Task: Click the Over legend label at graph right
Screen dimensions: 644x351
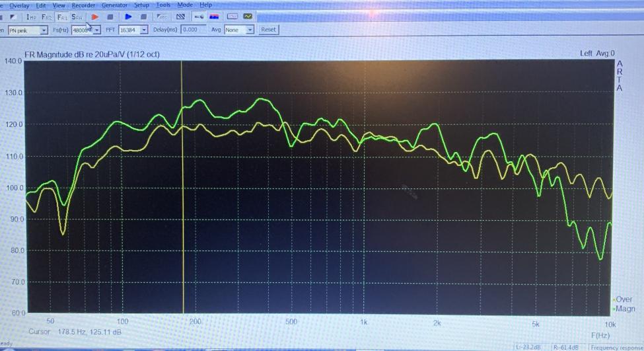Action: coord(623,299)
